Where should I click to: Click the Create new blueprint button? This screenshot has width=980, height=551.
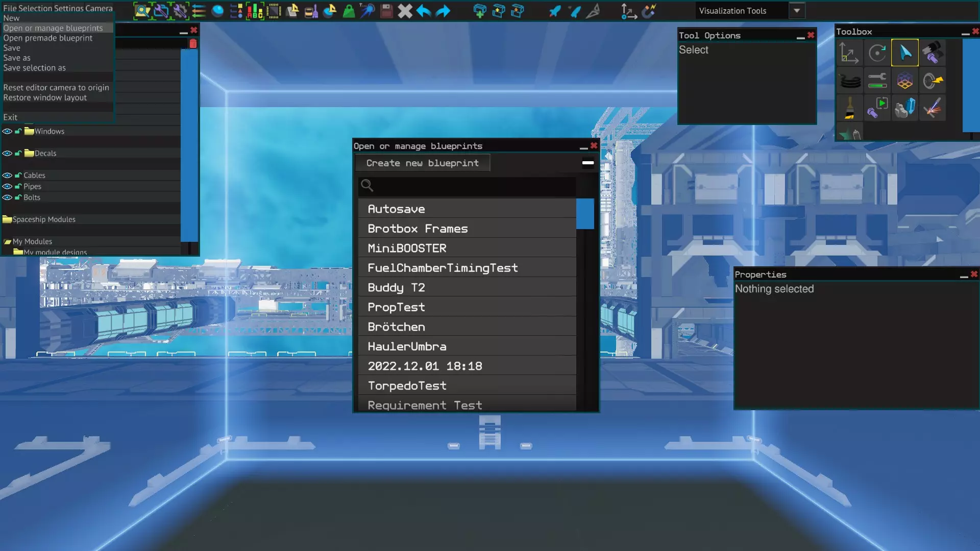[x=423, y=163]
